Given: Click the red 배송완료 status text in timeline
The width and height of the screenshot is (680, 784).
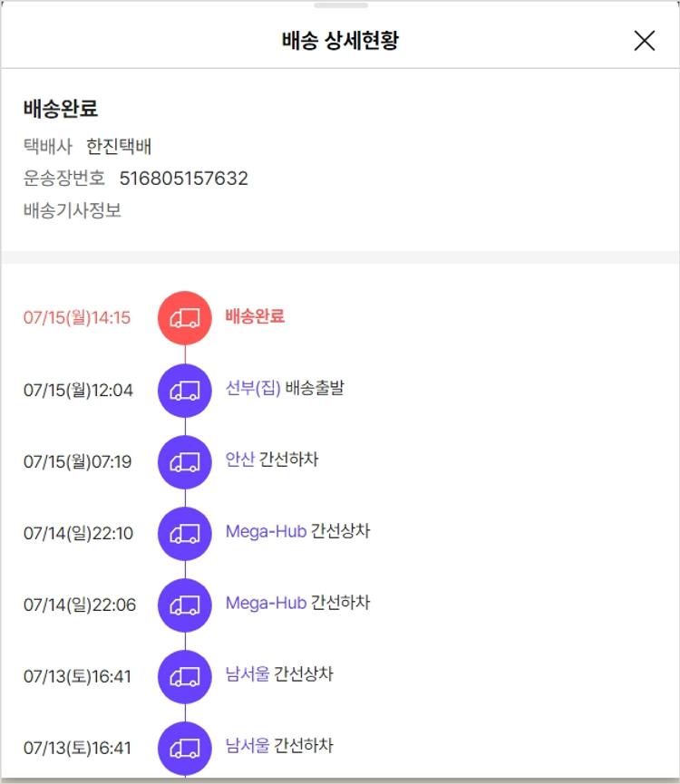Looking at the screenshot, I should point(255,316).
